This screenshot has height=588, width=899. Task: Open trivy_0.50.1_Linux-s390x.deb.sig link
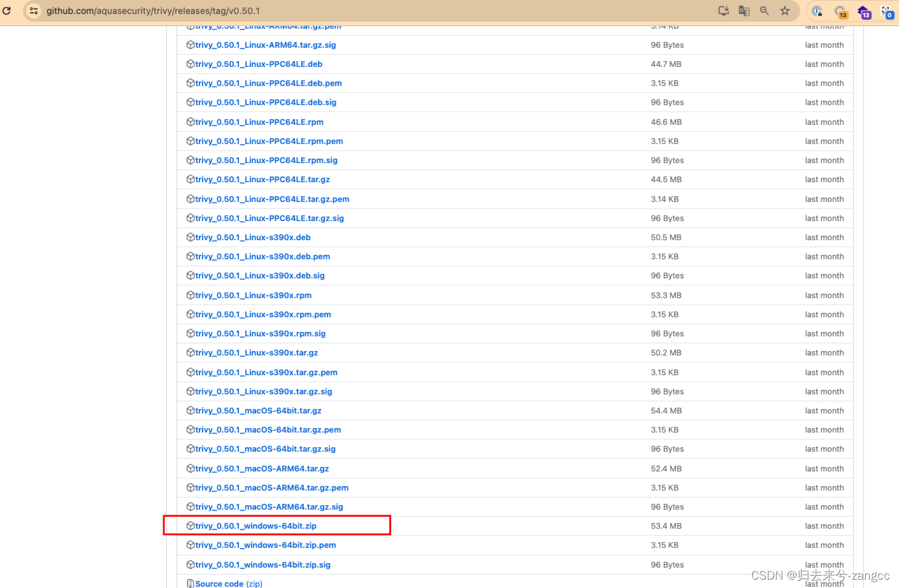point(260,276)
